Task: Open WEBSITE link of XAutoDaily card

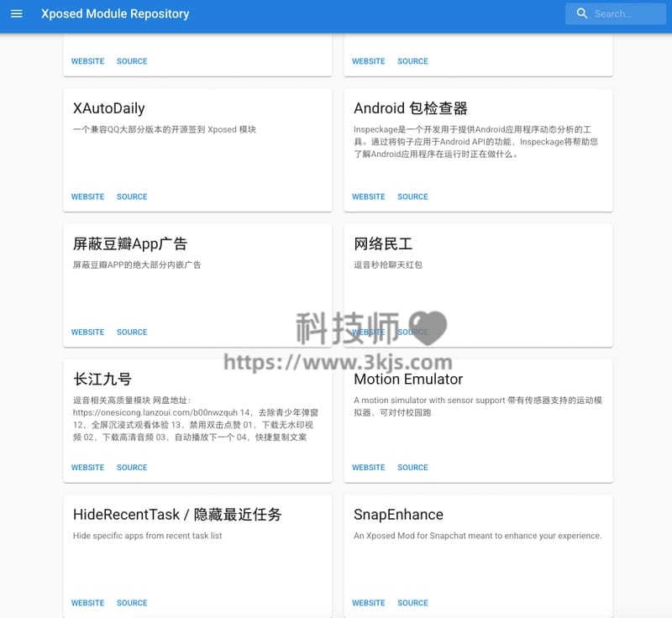Action: 88,196
